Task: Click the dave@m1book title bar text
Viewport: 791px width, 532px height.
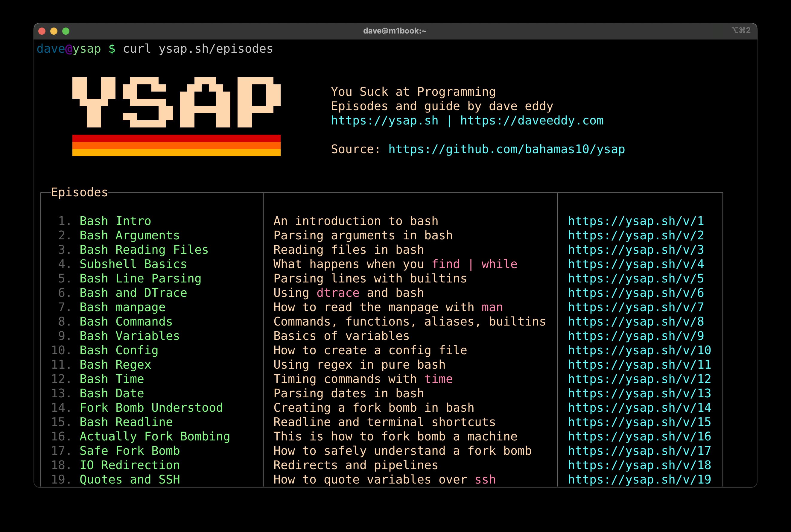Action: pos(395,31)
